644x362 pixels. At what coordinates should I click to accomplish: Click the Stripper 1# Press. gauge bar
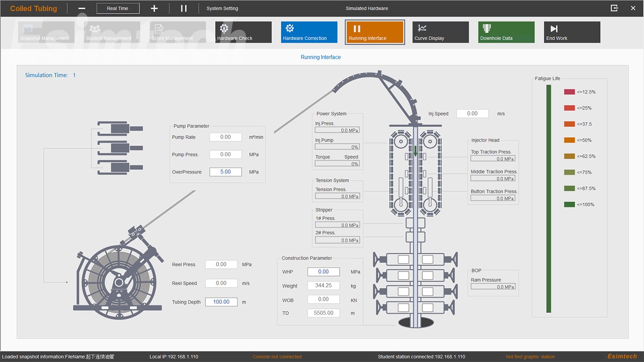pyautogui.click(x=337, y=225)
